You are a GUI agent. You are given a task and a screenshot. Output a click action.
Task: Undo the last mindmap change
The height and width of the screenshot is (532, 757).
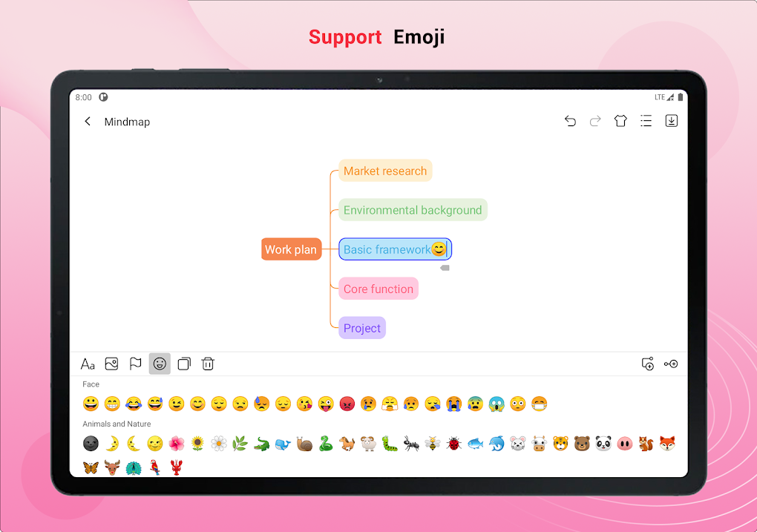tap(570, 120)
